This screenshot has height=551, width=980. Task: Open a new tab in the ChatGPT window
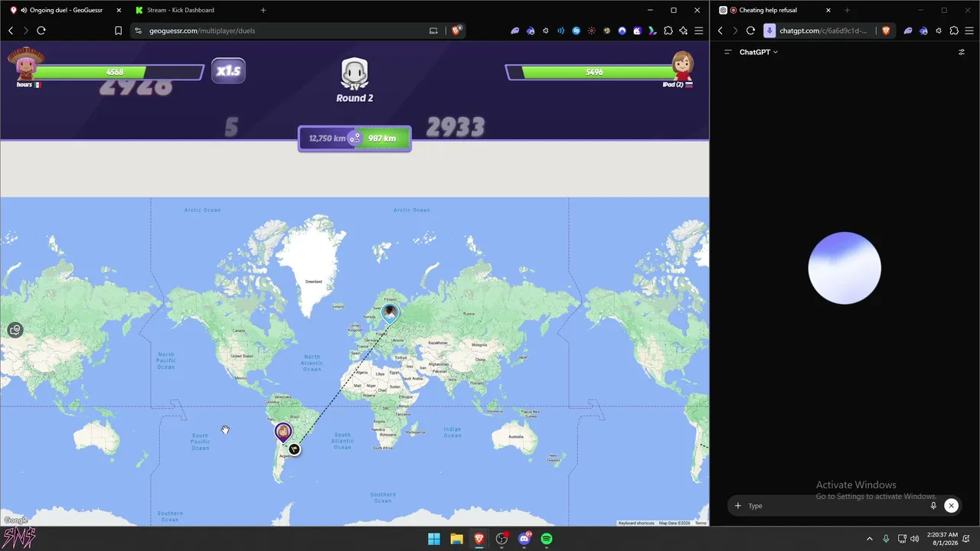tap(847, 10)
